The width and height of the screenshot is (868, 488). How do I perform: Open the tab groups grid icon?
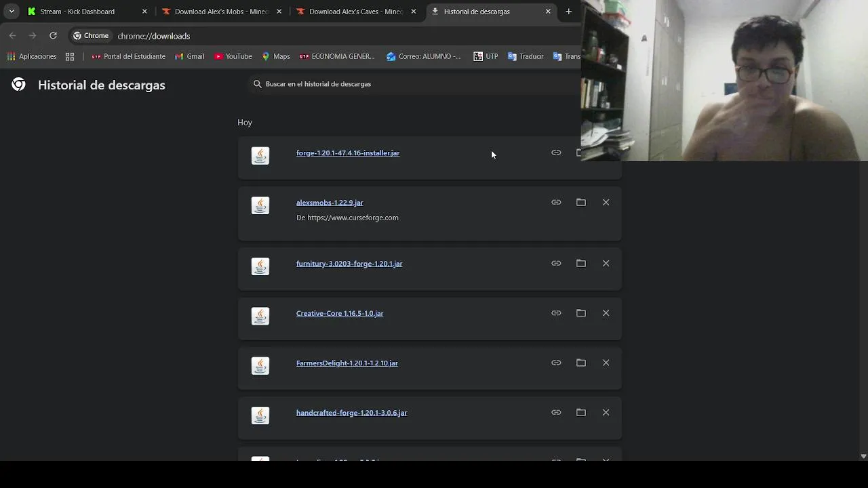click(70, 56)
